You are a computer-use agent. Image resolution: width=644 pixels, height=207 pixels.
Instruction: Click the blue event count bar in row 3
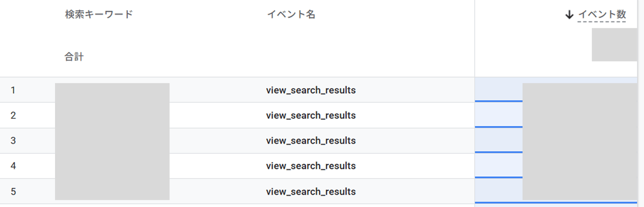pyautogui.click(x=499, y=152)
